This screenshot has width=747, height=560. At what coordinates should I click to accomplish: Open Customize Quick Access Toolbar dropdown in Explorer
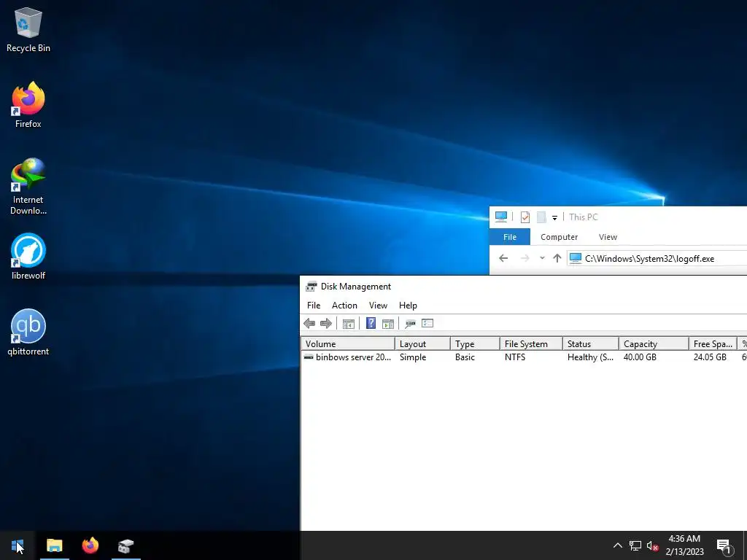[x=554, y=217]
